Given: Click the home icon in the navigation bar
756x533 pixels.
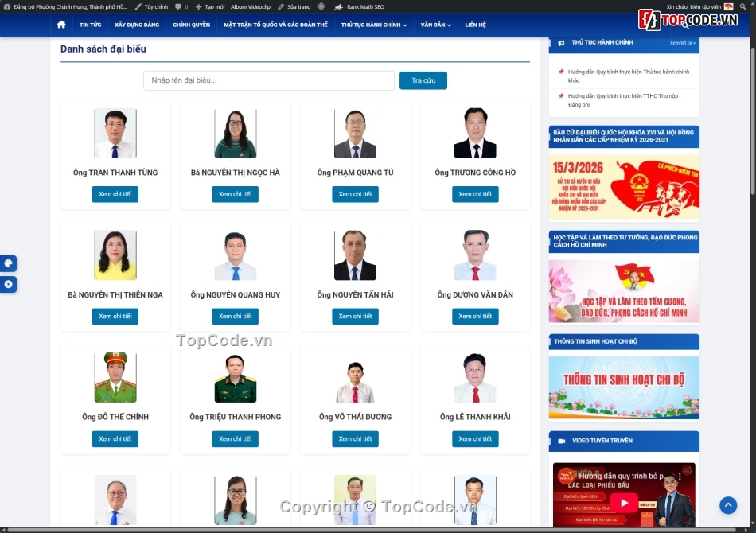Looking at the screenshot, I should click(x=61, y=25).
